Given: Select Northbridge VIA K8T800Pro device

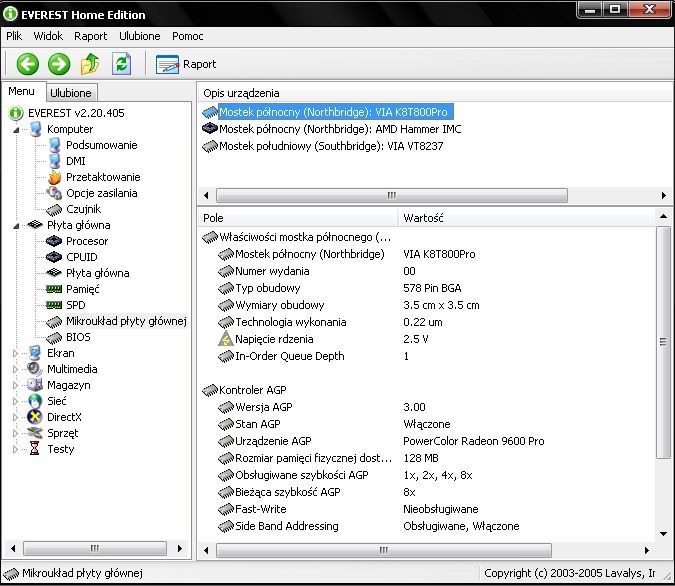Looking at the screenshot, I should [x=334, y=112].
